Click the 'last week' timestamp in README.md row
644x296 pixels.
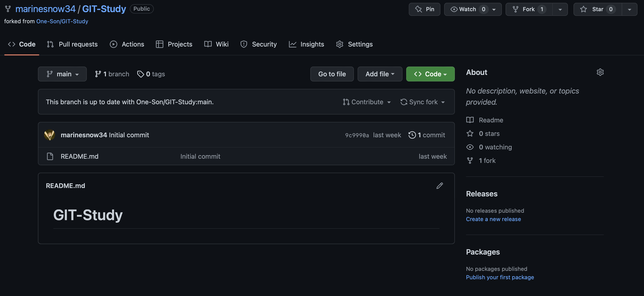433,156
